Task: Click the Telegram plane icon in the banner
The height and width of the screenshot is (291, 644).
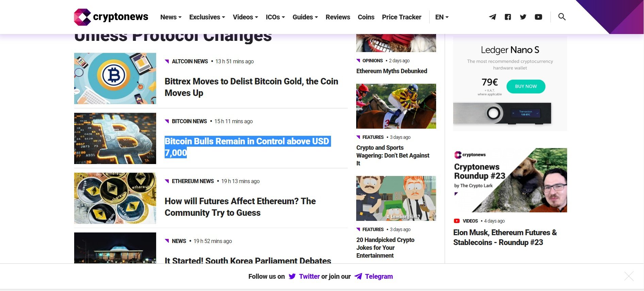Action: (358, 276)
